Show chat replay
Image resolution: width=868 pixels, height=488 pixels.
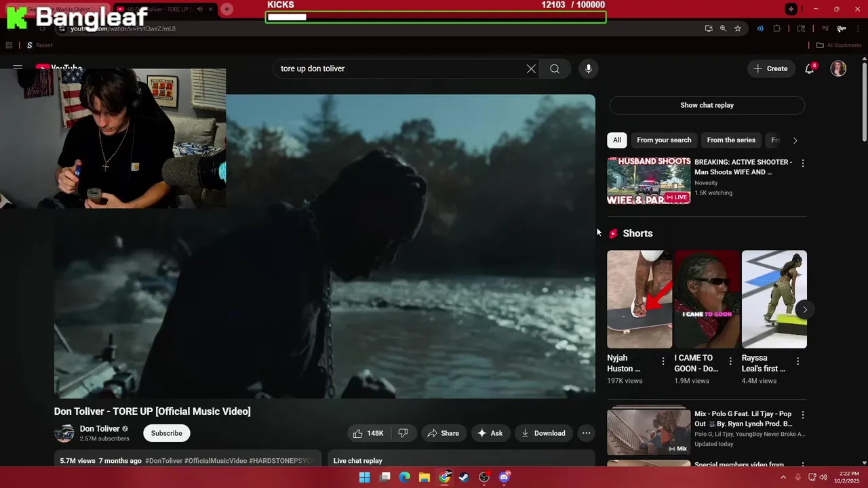[707, 105]
